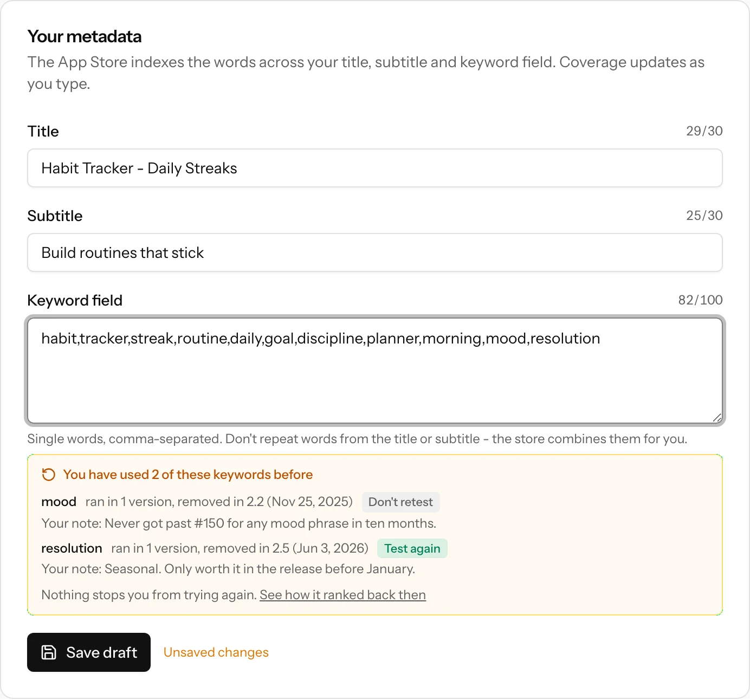Click the Seasonal release note text
This screenshot has height=700, width=750.
228,569
